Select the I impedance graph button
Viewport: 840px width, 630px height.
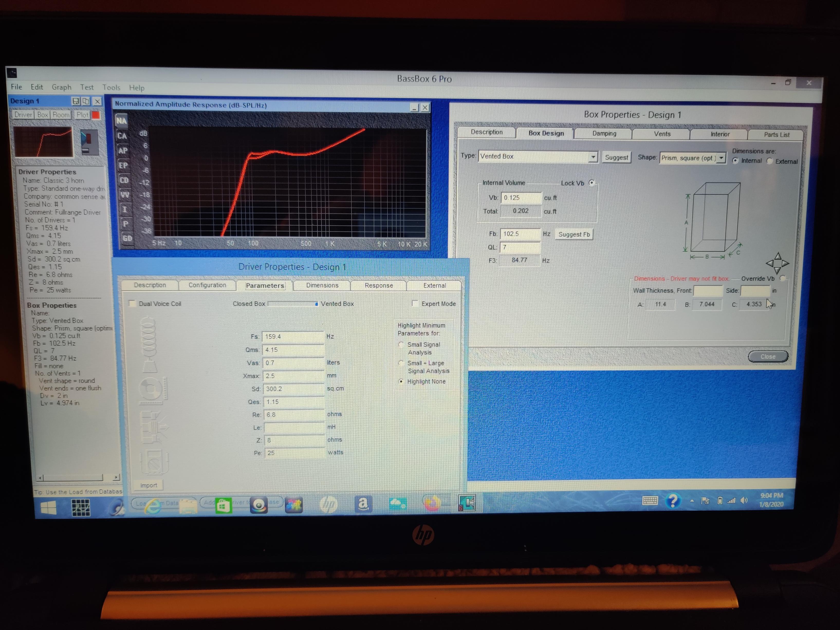point(126,209)
